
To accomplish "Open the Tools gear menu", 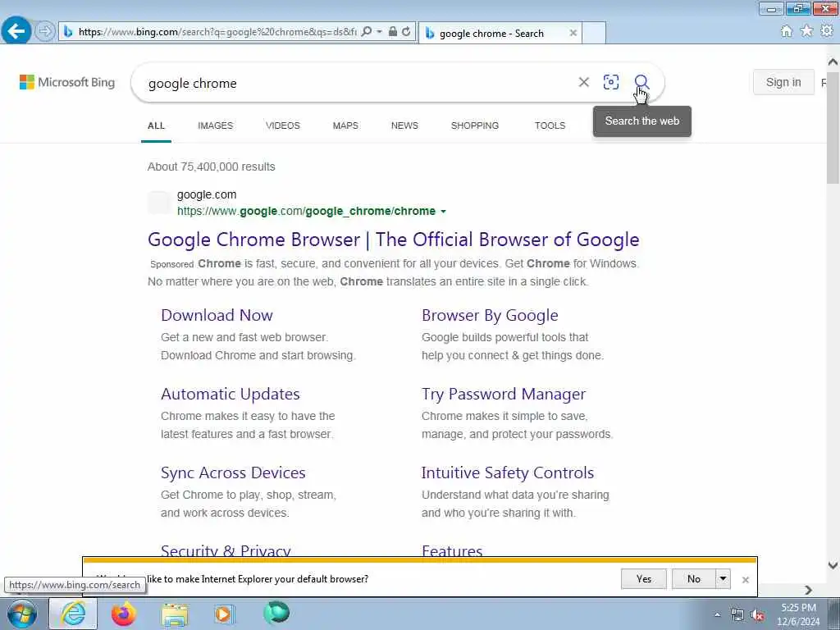I will click(x=827, y=31).
